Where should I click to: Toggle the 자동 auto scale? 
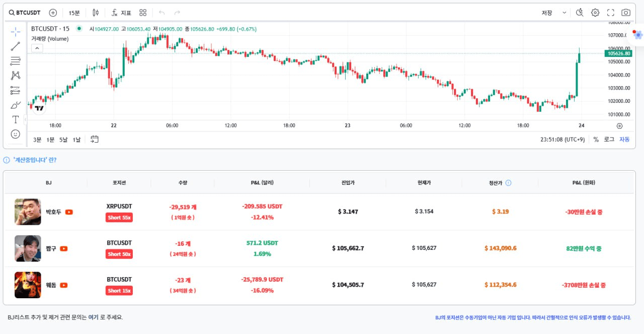(x=624, y=140)
